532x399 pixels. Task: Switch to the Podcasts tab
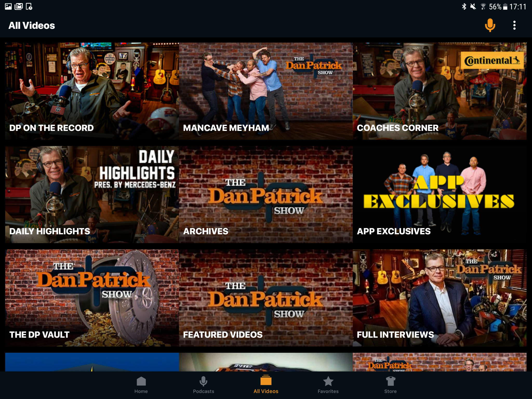coord(203,385)
